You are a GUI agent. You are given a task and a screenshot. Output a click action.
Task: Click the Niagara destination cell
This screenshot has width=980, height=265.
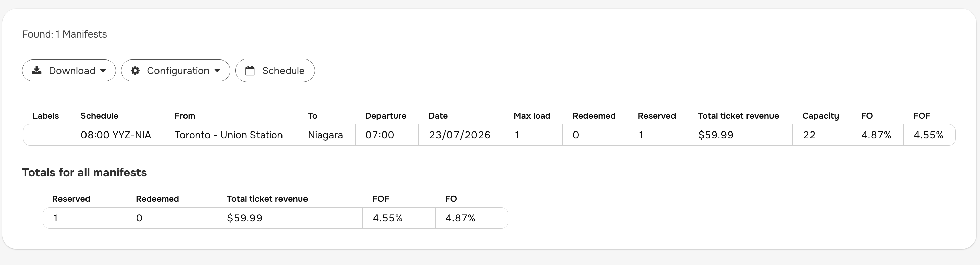326,135
